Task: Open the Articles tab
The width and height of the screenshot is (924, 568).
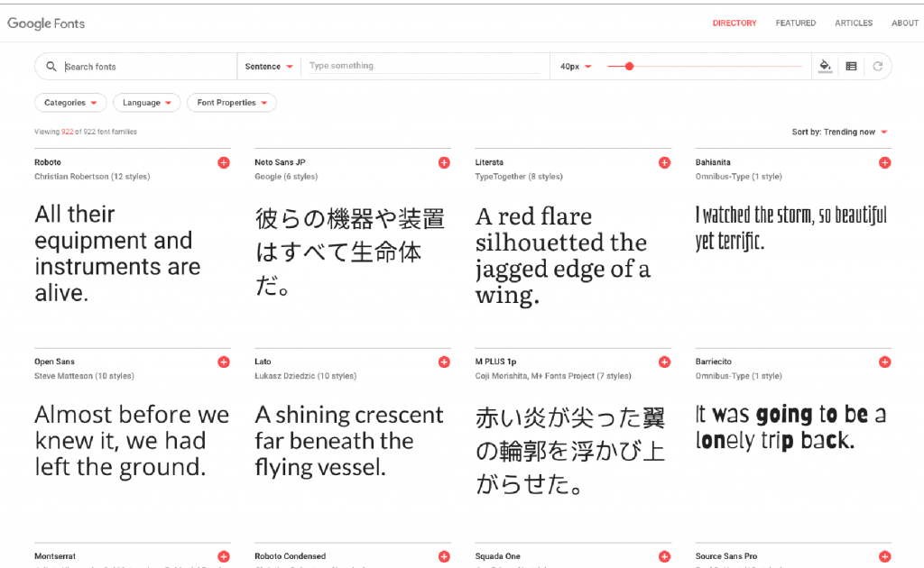Action: coord(854,23)
